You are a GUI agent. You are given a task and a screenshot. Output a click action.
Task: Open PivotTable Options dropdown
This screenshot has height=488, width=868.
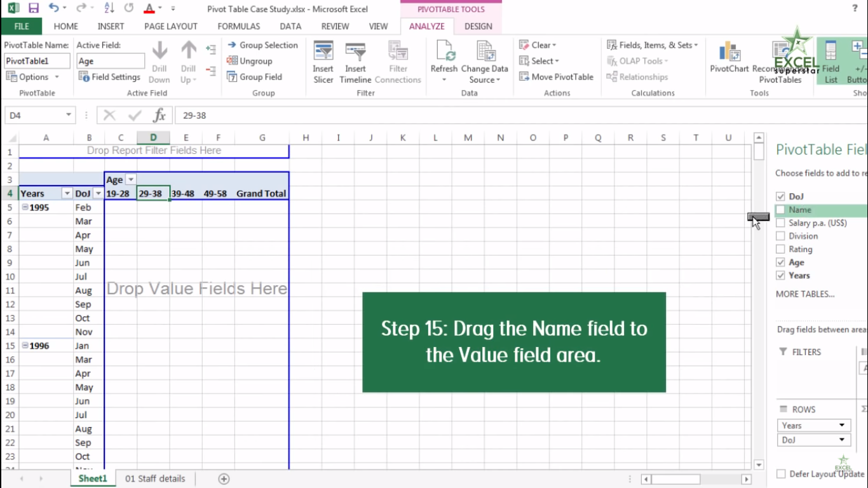(x=33, y=77)
